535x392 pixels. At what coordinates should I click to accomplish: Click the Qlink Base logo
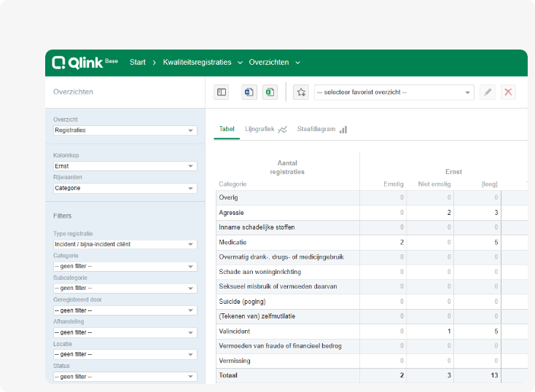pyautogui.click(x=85, y=63)
